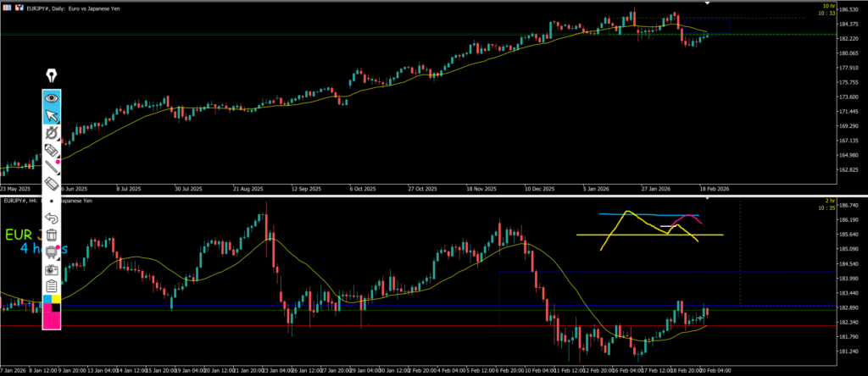The height and width of the screenshot is (376, 868).
Task: Toggle drawing visibility with the eye icon
Action: tap(51, 97)
